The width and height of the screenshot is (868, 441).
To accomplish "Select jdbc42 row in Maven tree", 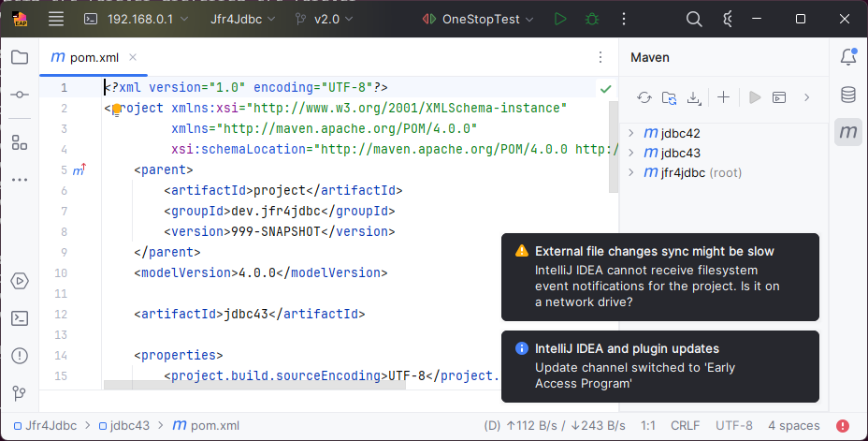I will [x=724, y=133].
